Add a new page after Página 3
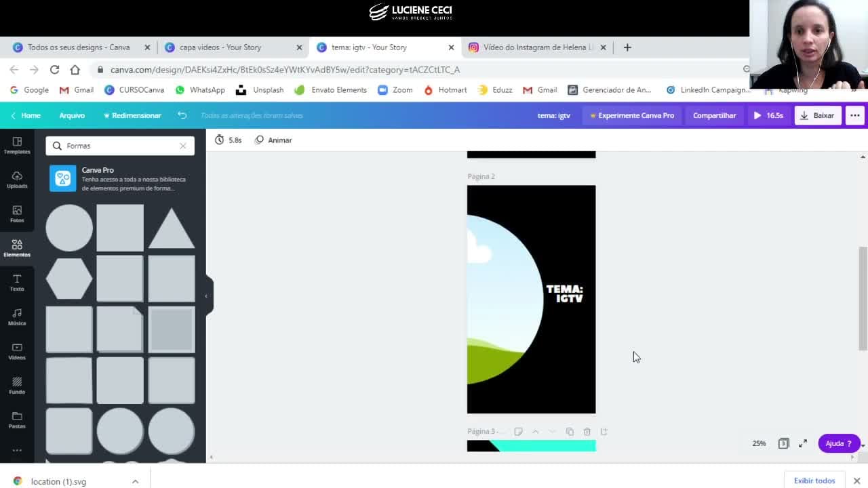868x488 pixels. 604,432
